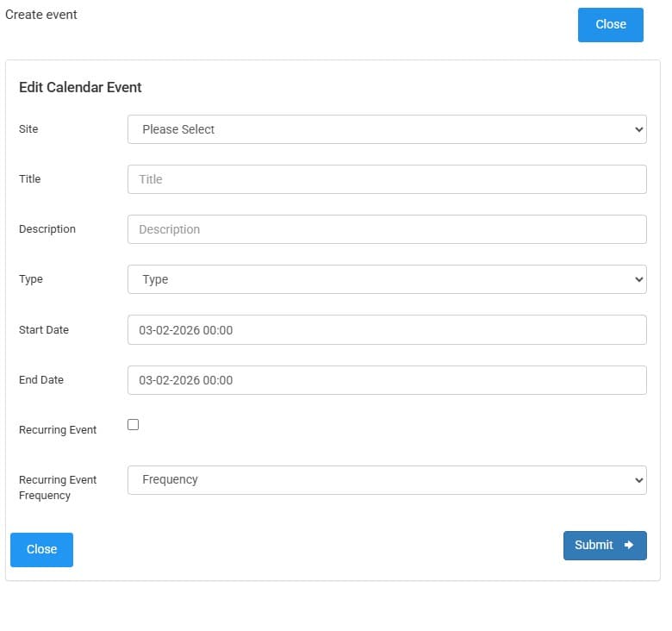Click the Start Date label
672x631 pixels.
pos(44,330)
